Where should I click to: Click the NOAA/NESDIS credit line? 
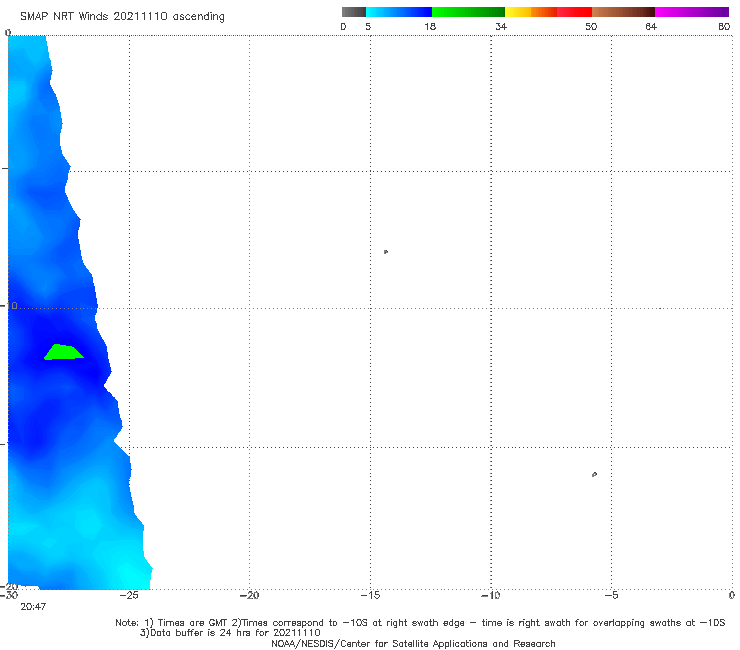[x=413, y=644]
